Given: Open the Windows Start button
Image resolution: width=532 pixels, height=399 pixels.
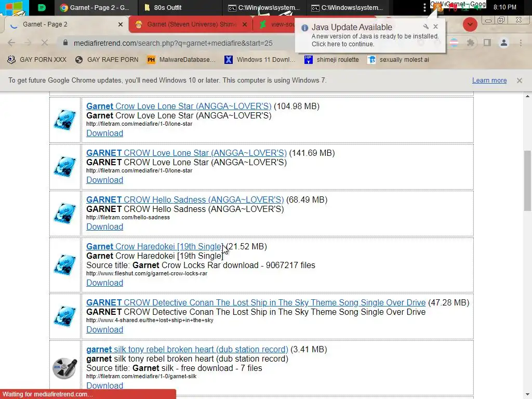Looking at the screenshot, I should pos(14,7).
